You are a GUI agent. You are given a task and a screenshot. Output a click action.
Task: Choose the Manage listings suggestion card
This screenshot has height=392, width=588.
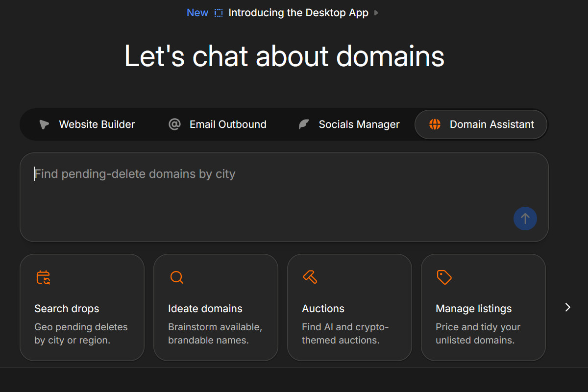tap(484, 307)
